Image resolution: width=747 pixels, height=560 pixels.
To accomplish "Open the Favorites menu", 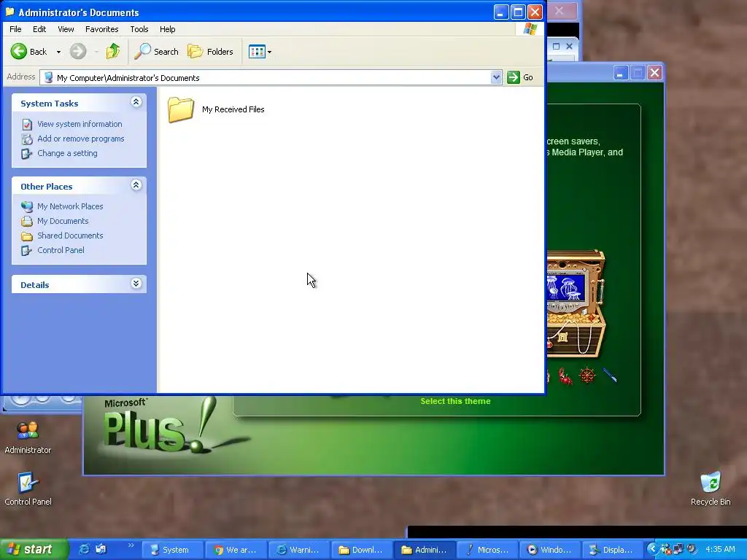I will (x=102, y=29).
